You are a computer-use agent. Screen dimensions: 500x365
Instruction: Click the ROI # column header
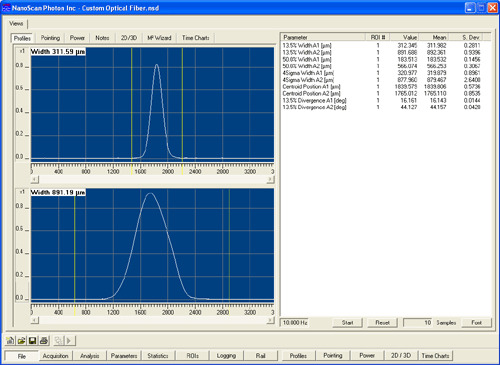coord(378,37)
